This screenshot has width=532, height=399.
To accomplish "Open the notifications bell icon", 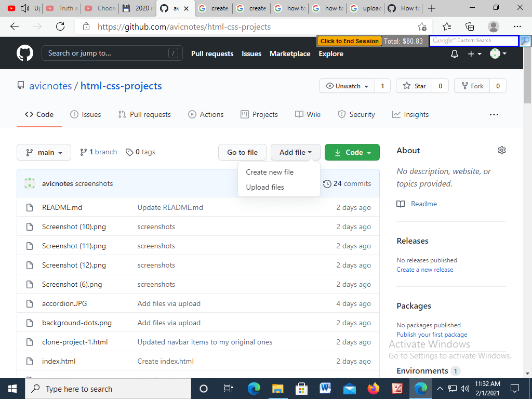I will point(454,54).
